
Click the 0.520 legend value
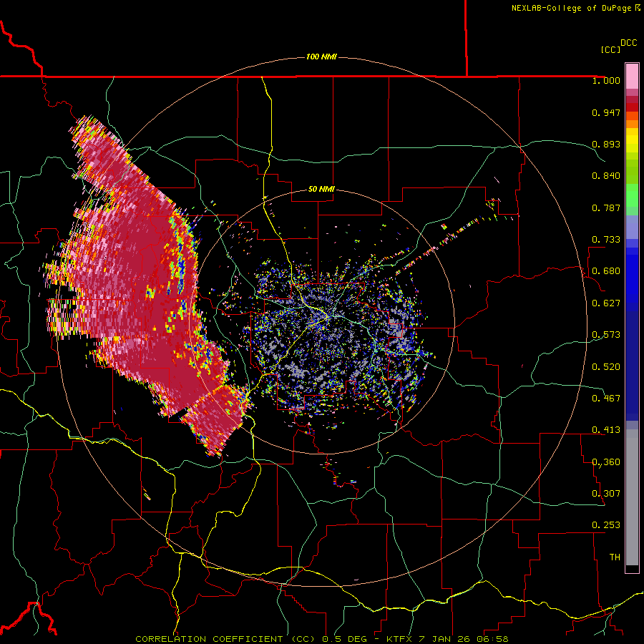coord(606,367)
